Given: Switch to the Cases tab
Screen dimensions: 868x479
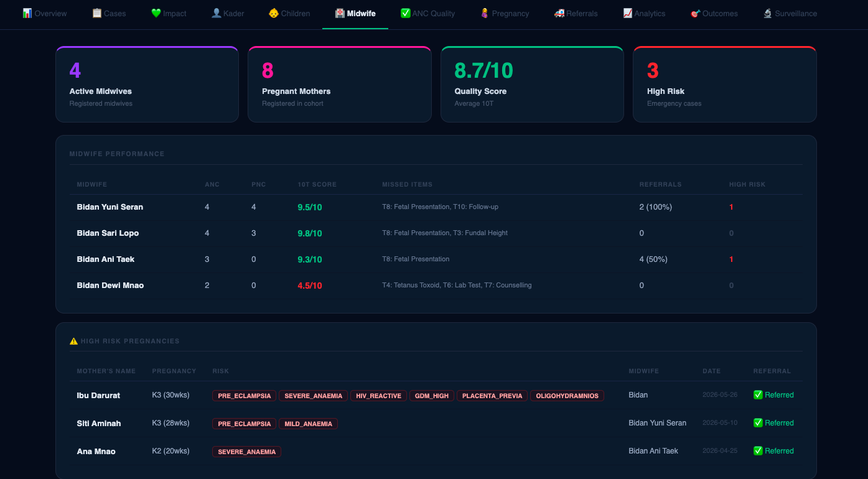Looking at the screenshot, I should 109,13.
